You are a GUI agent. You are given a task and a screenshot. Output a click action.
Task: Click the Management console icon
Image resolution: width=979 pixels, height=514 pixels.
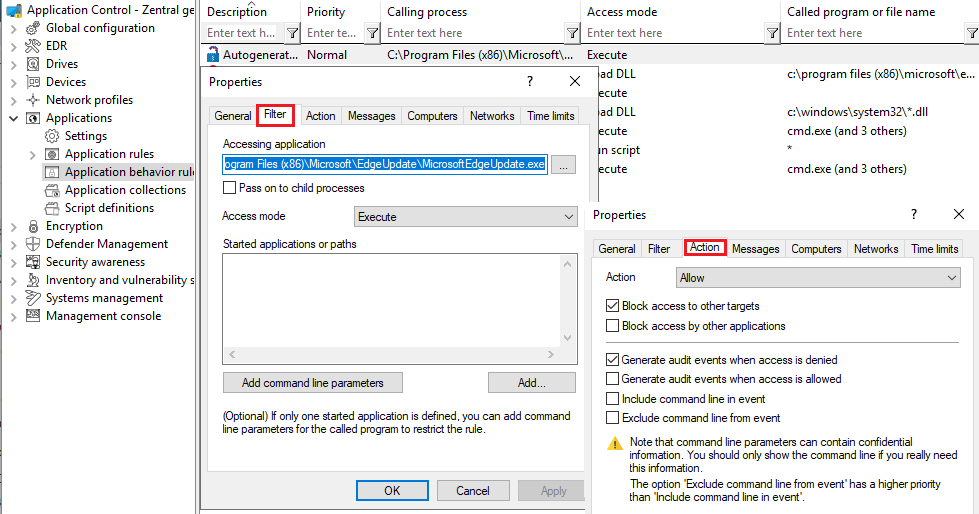pos(32,316)
